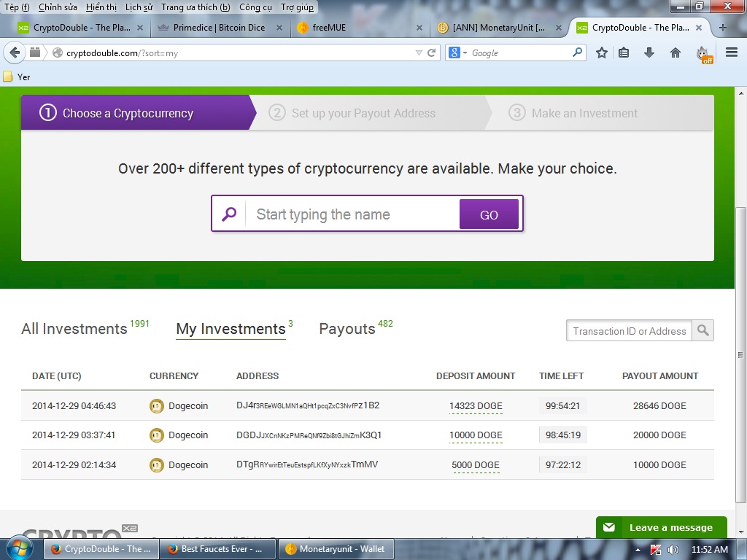The height and width of the screenshot is (560, 747).
Task: Click the 14323 DOGE deposit amount
Action: tap(476, 405)
